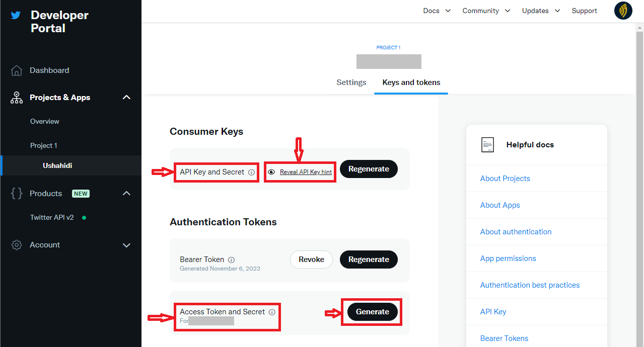Revoke the Bearer Token
644x347 pixels.
point(311,259)
